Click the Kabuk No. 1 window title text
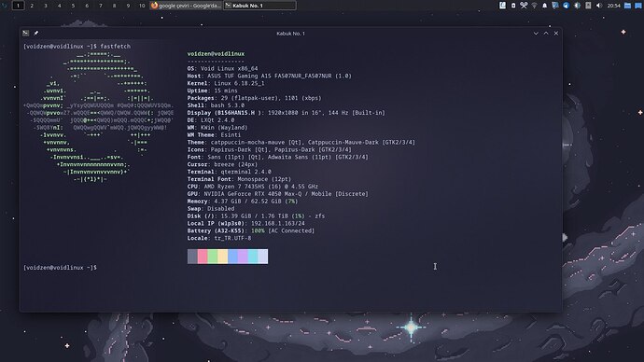This screenshot has width=644, height=362. point(291,34)
